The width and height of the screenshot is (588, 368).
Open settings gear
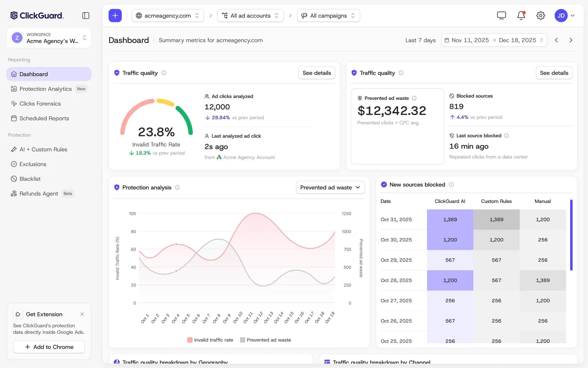541,16
